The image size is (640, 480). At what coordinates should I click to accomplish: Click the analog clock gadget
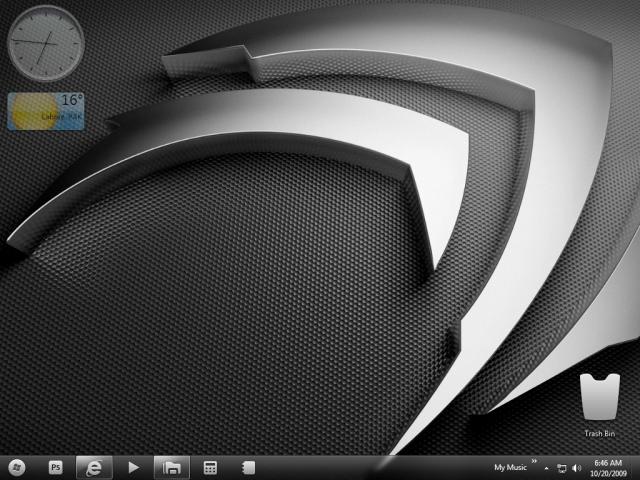46,43
